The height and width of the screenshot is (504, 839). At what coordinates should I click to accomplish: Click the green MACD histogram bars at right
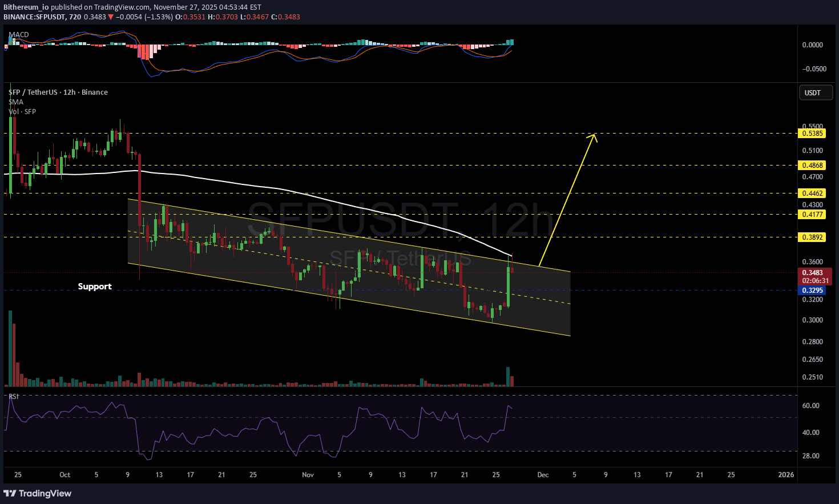(510, 42)
